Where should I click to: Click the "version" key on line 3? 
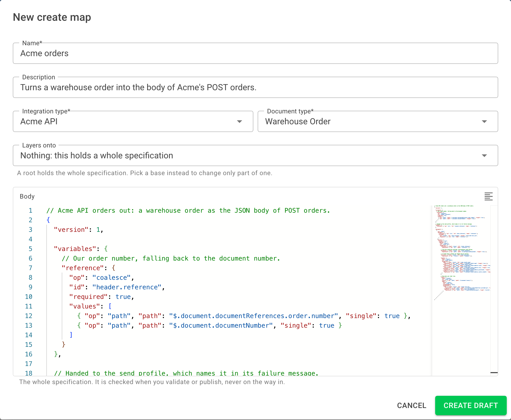point(71,230)
